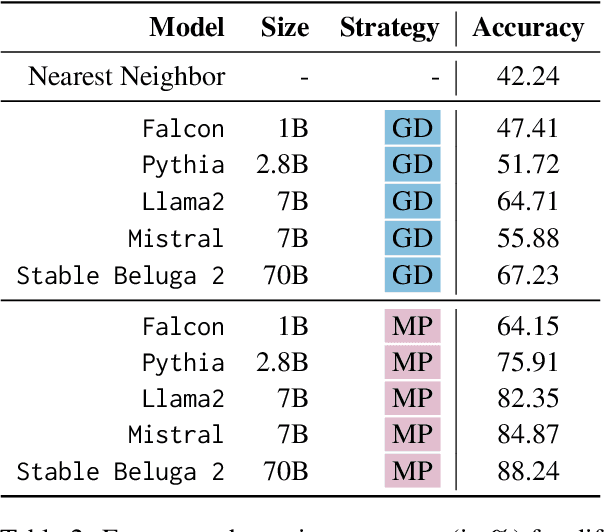The height and width of the screenshot is (532, 604).
Task: Click the pink MP badge for Pythia
Action: [412, 361]
